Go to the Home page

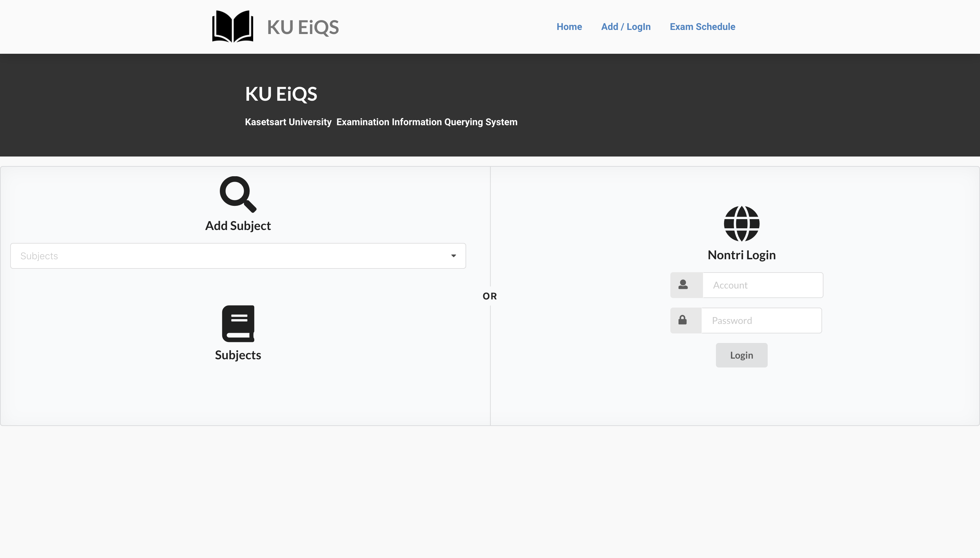click(x=569, y=27)
